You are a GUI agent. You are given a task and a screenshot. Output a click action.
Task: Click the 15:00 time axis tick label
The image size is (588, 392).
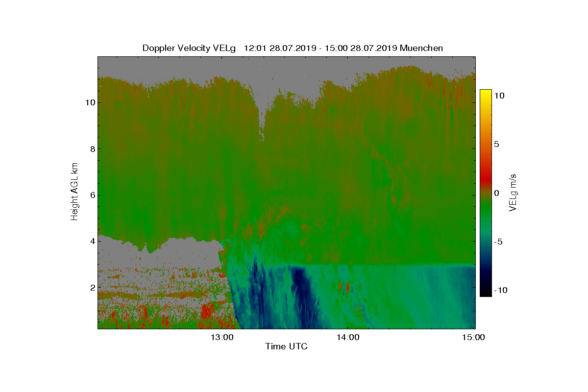tap(473, 337)
